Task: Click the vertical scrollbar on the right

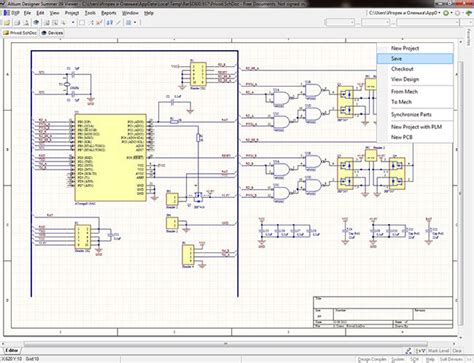Action: [x=460, y=193]
